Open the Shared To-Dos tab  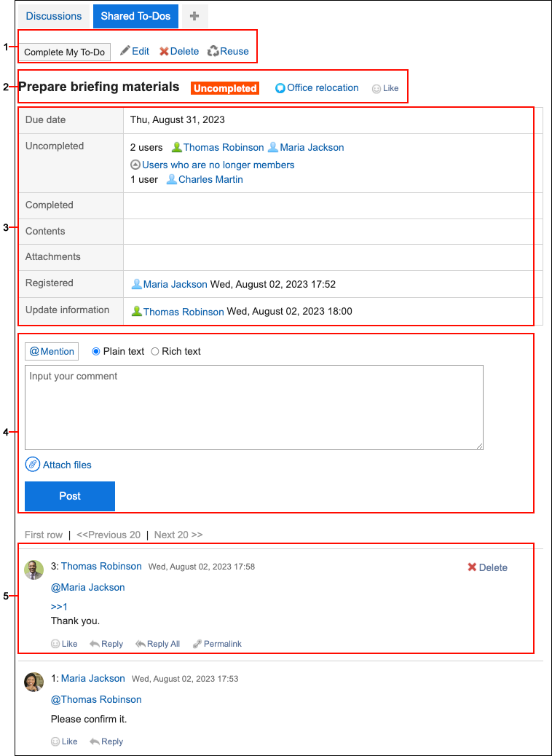[135, 17]
